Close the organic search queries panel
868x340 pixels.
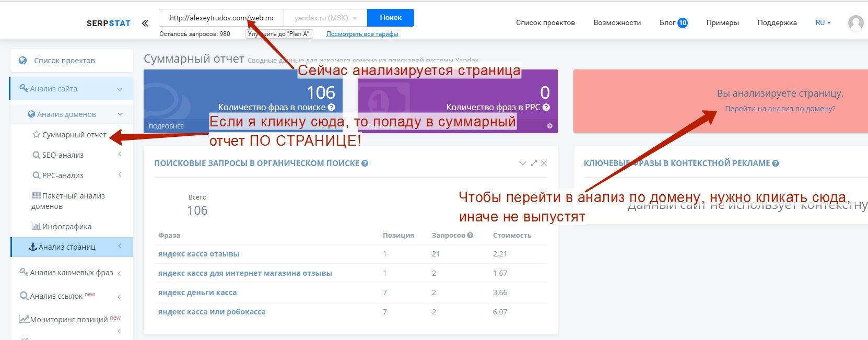coord(544,163)
